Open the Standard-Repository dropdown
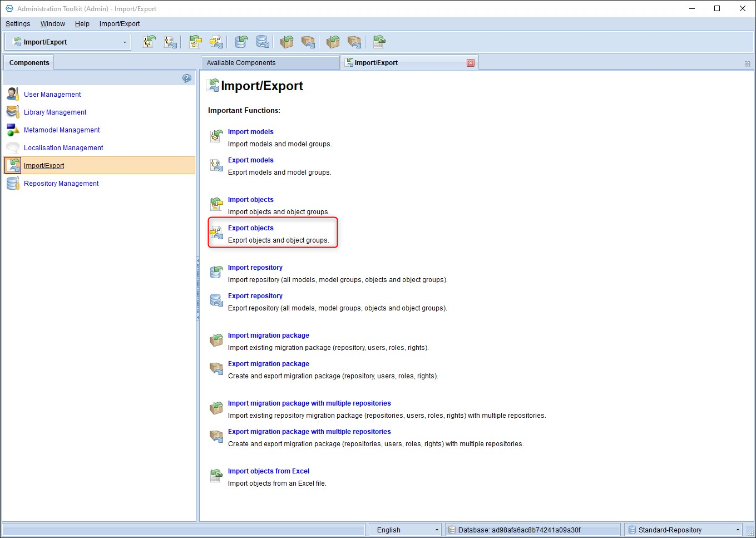This screenshot has width=756, height=538. (x=684, y=530)
